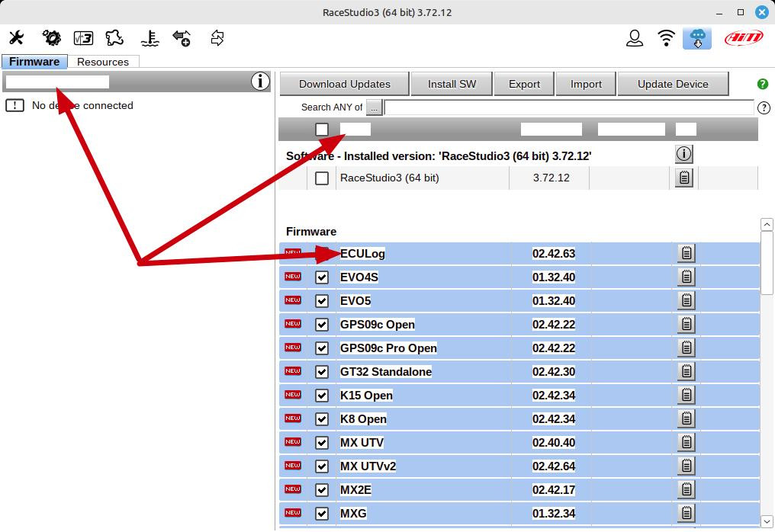Uncheck the GT32 Standalone checkbox
Viewport: 775px width, 532px height.
click(x=322, y=372)
